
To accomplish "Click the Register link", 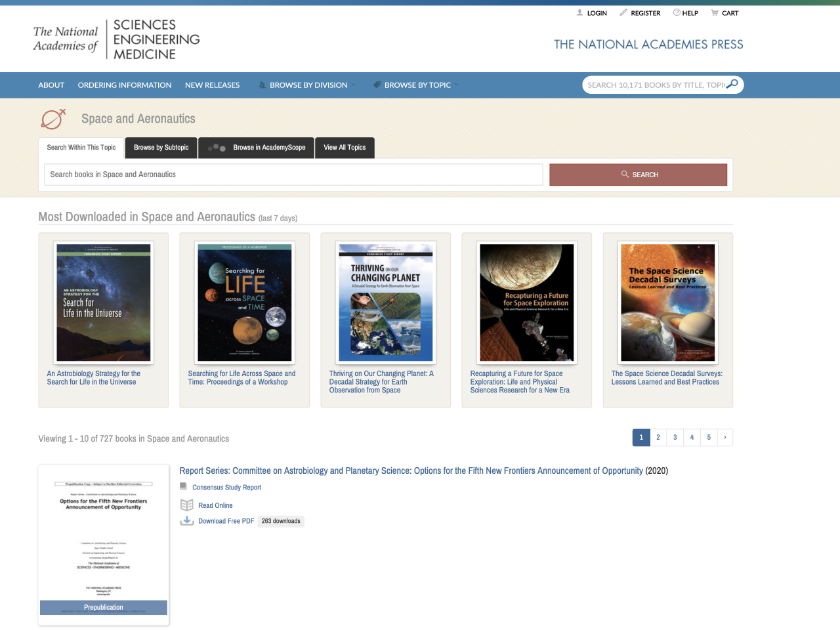I will pyautogui.click(x=646, y=13).
